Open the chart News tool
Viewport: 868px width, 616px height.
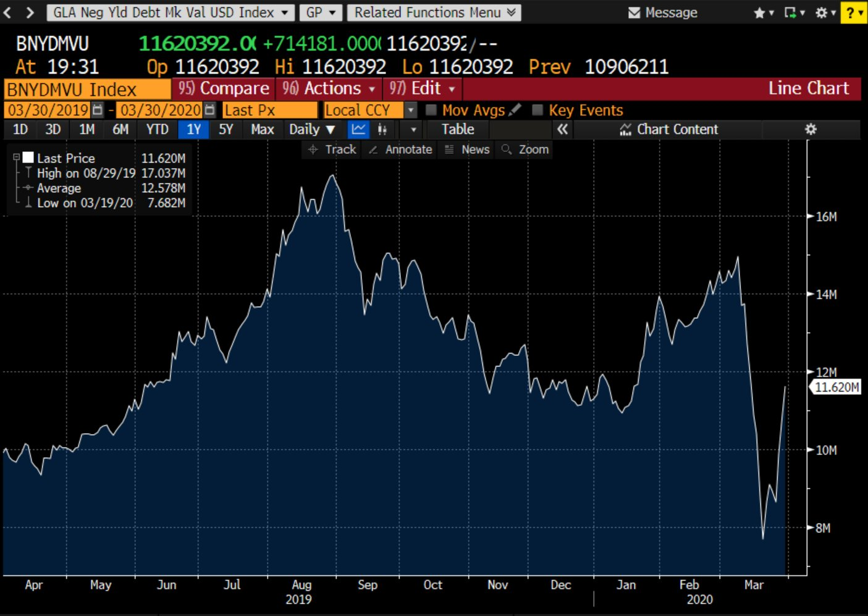(x=468, y=150)
